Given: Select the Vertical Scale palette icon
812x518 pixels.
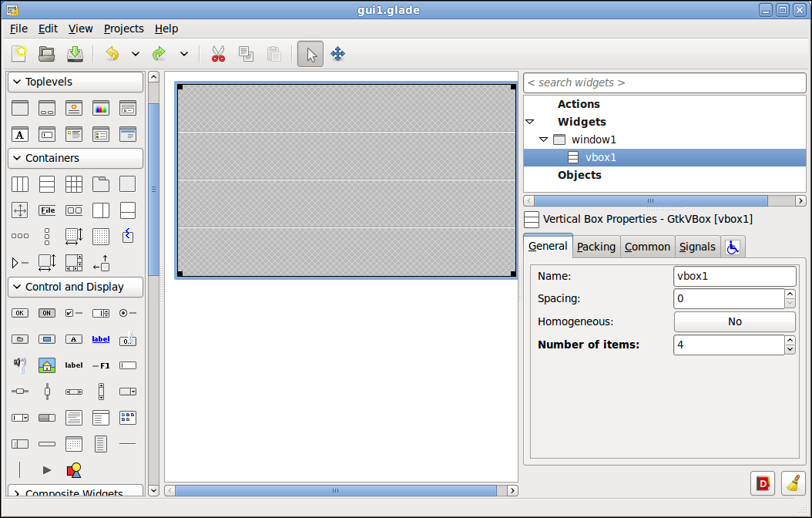Looking at the screenshot, I should tap(47, 392).
